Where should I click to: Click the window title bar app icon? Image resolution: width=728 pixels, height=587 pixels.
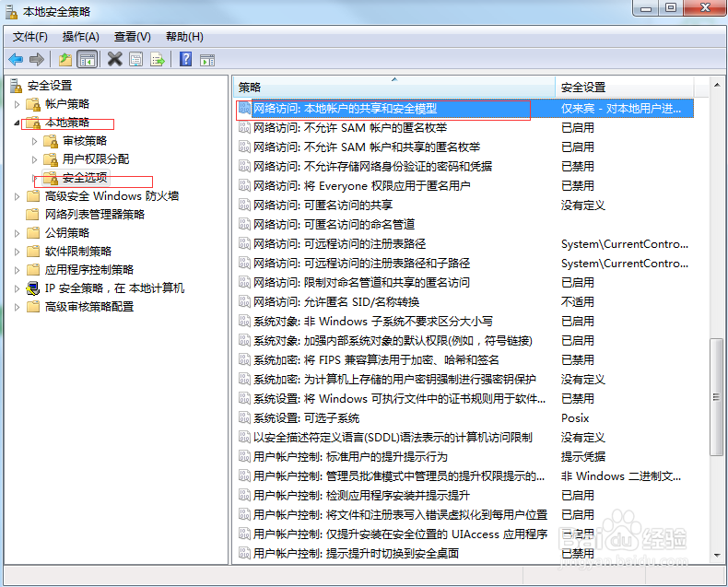pyautogui.click(x=12, y=12)
